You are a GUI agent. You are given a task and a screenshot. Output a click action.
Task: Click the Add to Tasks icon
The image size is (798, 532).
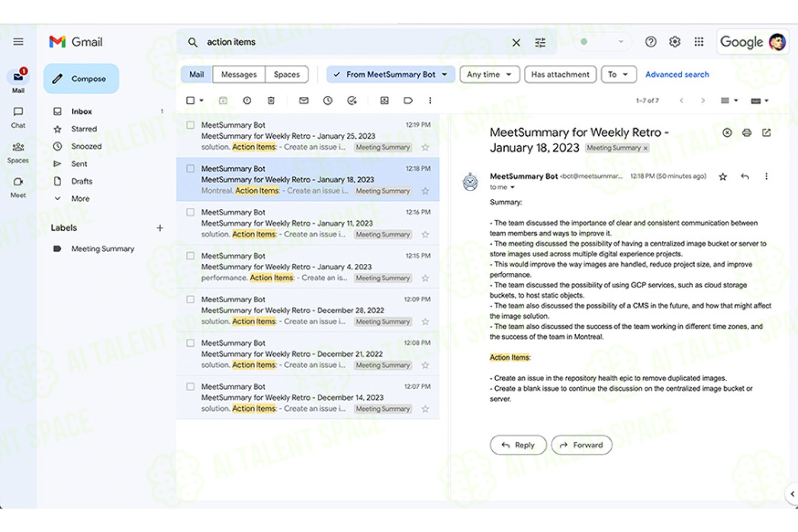pos(352,101)
